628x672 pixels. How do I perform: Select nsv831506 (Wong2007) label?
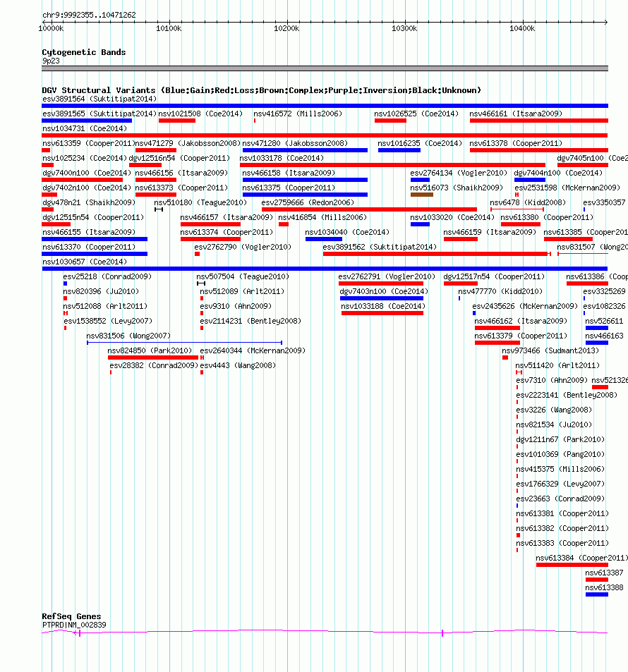(128, 336)
